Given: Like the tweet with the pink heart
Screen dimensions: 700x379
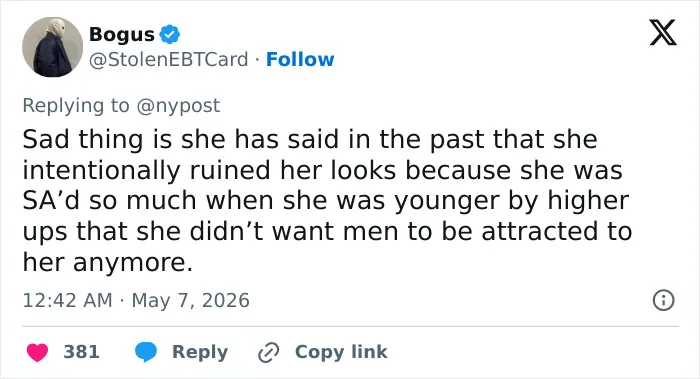Looking at the screenshot, I should (x=37, y=352).
